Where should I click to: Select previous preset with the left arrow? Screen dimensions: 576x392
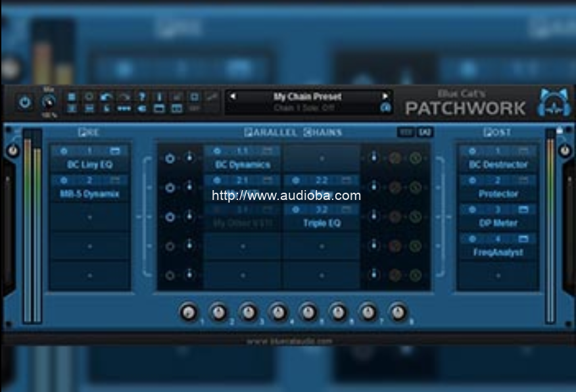click(233, 96)
